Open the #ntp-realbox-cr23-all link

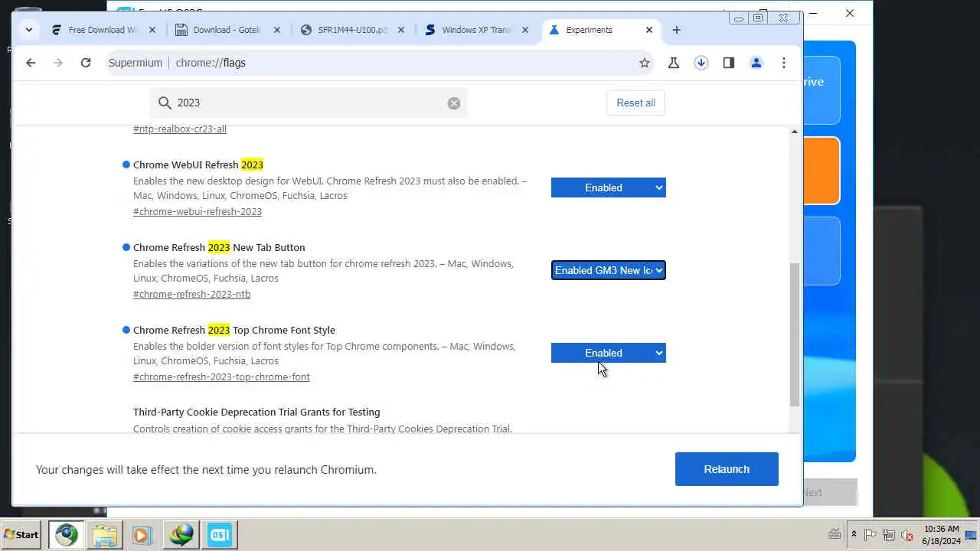pyautogui.click(x=180, y=129)
